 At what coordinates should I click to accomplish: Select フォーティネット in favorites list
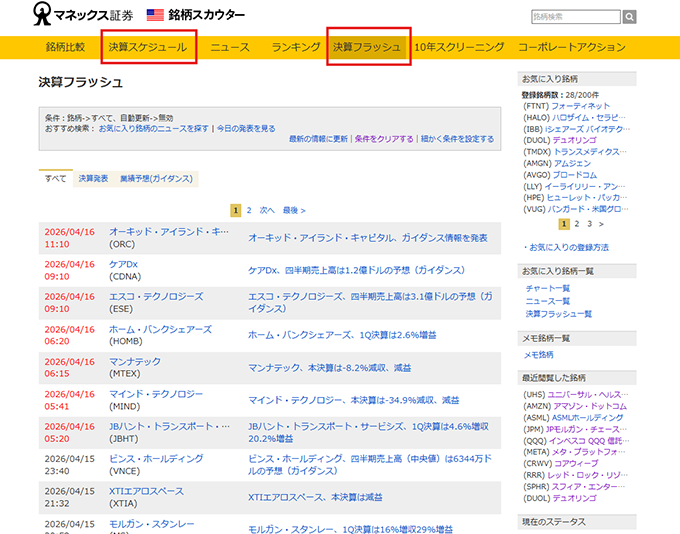click(581, 105)
